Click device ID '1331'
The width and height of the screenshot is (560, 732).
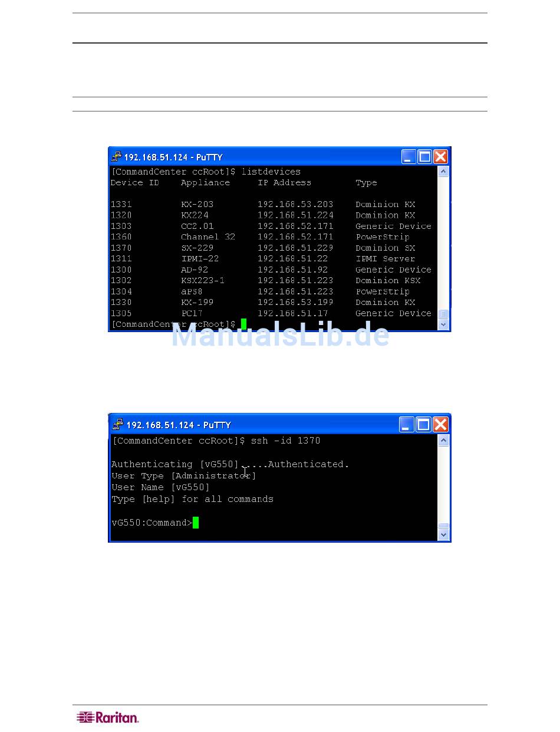click(x=121, y=204)
